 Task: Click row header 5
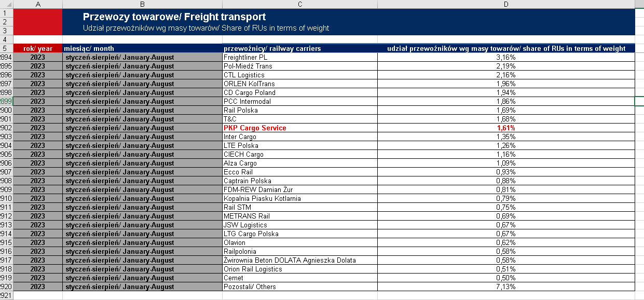[5, 48]
